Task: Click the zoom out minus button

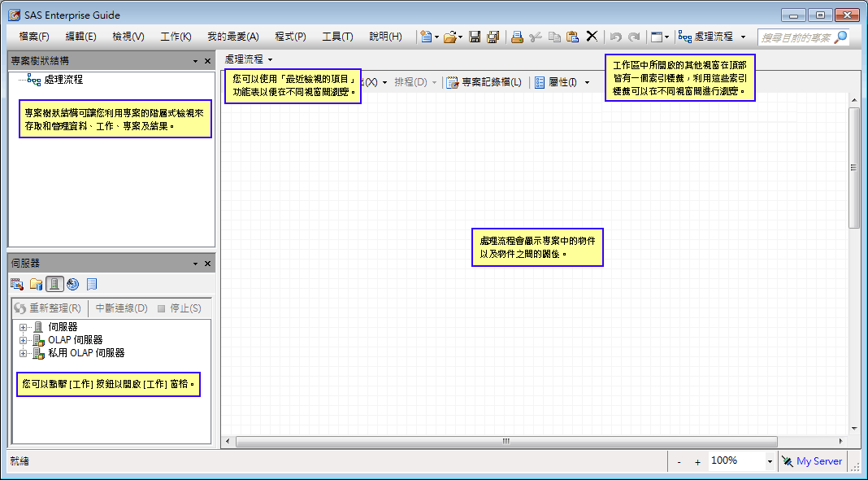Action: pos(679,462)
